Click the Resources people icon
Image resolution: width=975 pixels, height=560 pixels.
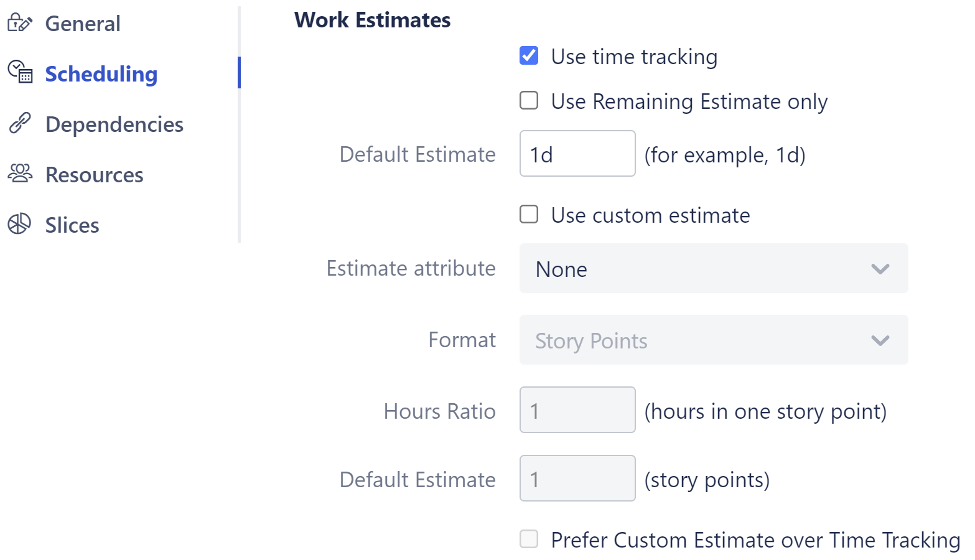coord(20,174)
